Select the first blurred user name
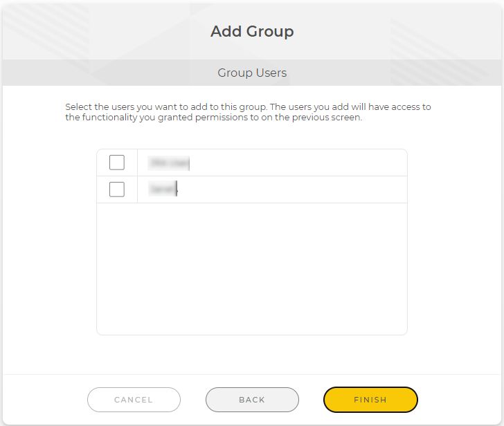The image size is (504, 426). [169, 163]
